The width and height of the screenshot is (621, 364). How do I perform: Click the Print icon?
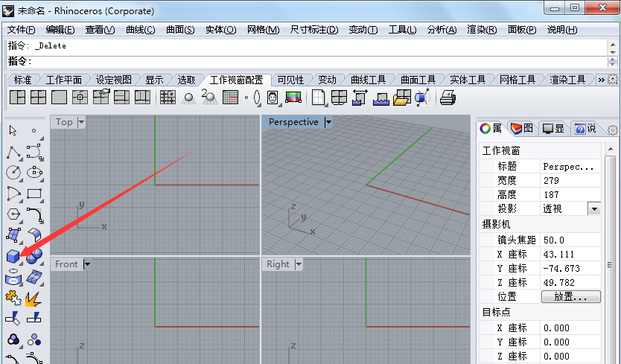pyautogui.click(x=448, y=98)
